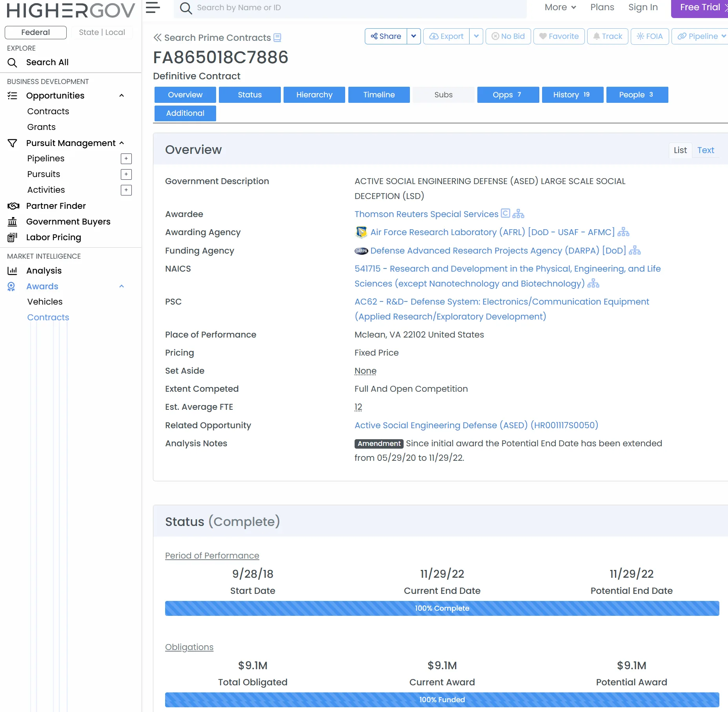Switch to the Federal toggle
The image size is (728, 712).
coord(36,33)
